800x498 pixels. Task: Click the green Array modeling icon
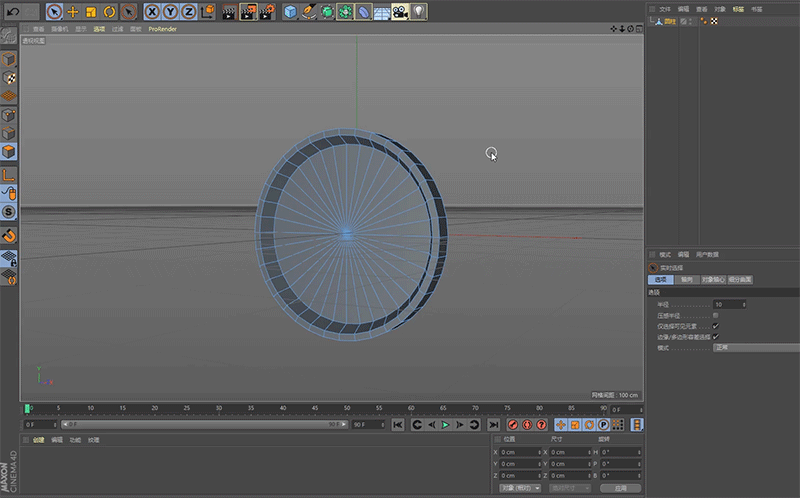(x=345, y=11)
